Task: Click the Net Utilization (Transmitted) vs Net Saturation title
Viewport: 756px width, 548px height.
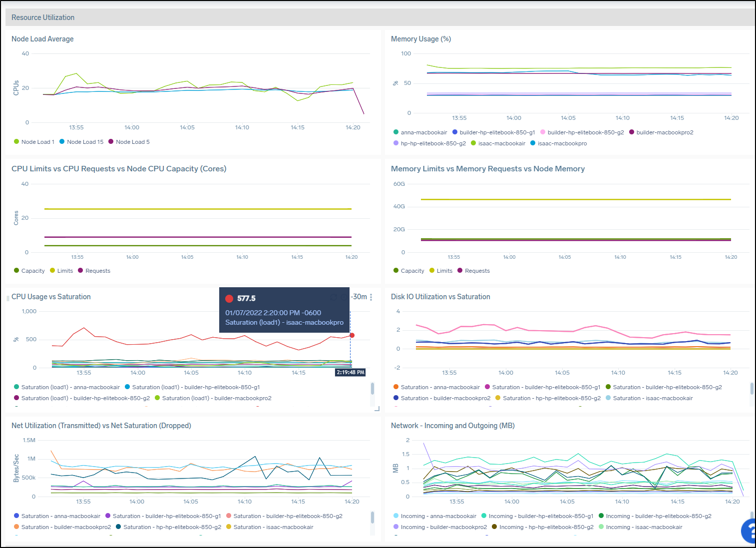Action: click(x=101, y=426)
